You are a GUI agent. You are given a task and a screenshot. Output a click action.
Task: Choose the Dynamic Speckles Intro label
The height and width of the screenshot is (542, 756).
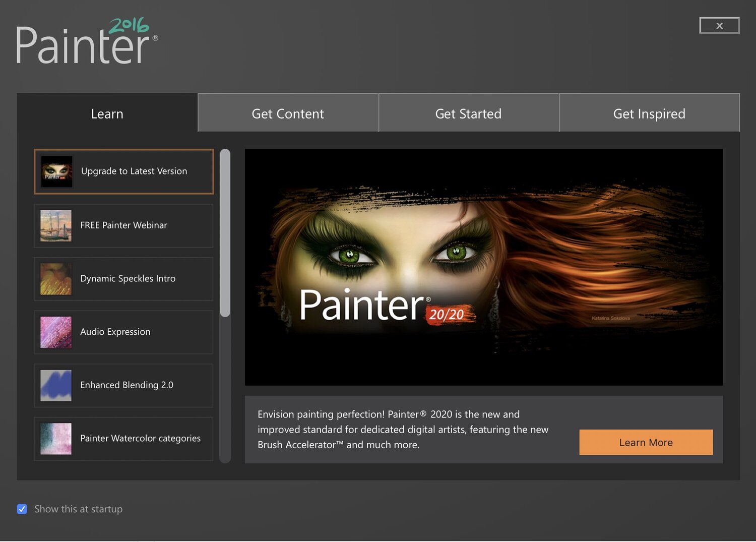click(128, 279)
